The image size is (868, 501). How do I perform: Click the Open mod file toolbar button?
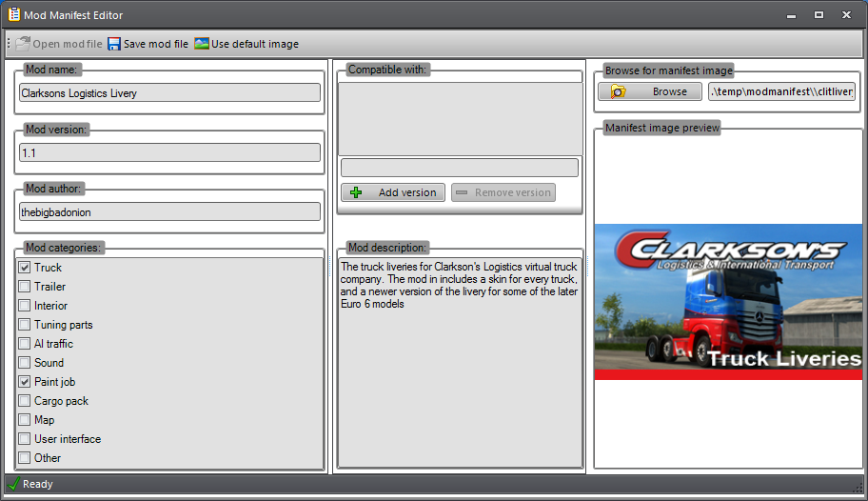pyautogui.click(x=59, y=44)
